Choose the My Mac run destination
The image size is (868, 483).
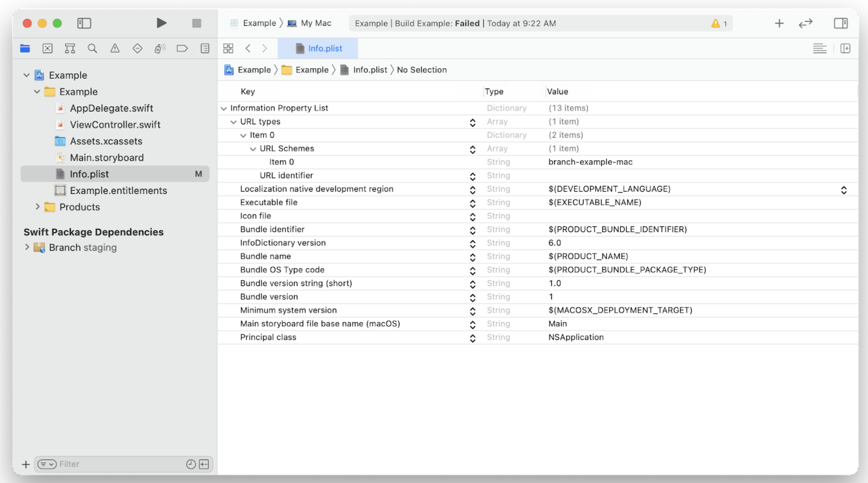309,23
